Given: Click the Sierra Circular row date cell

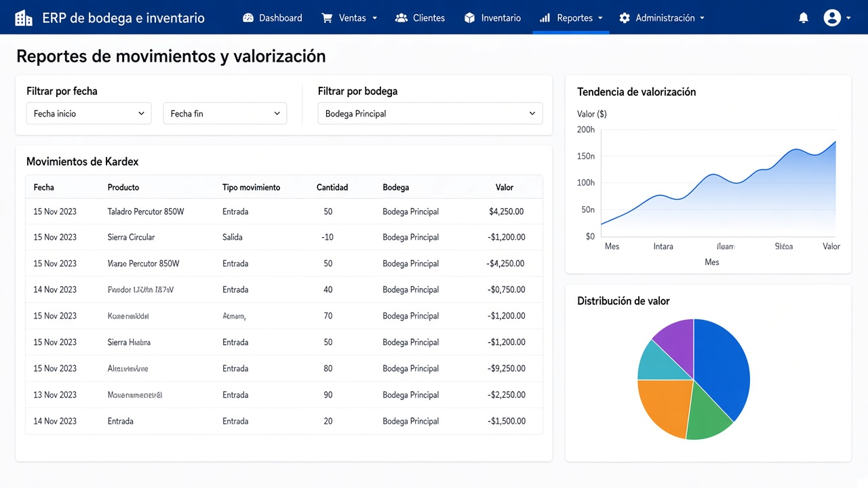Looking at the screenshot, I should click(55, 237).
